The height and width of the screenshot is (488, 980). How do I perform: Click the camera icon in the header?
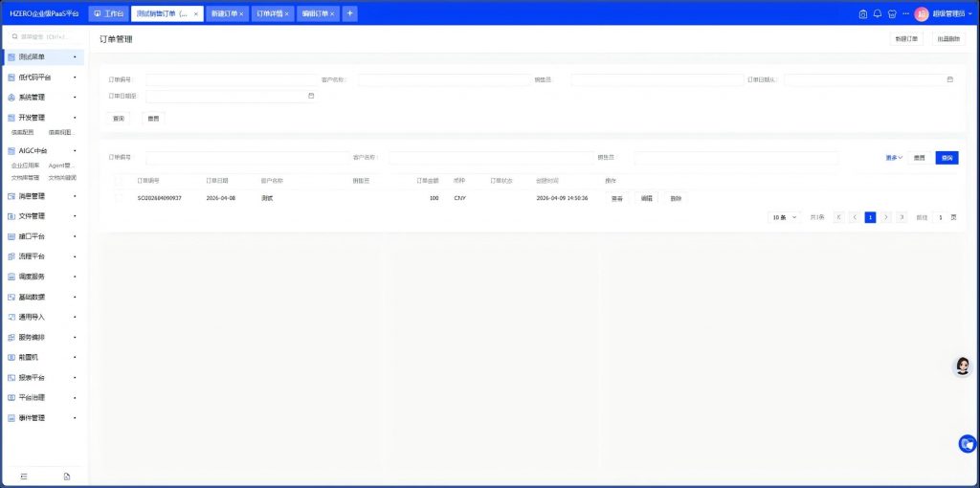click(862, 13)
